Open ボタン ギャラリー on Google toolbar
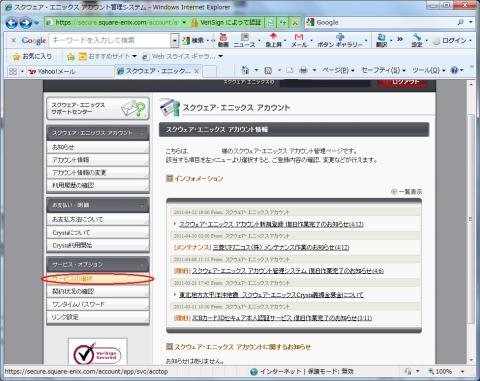480x381 pixels. [340, 40]
